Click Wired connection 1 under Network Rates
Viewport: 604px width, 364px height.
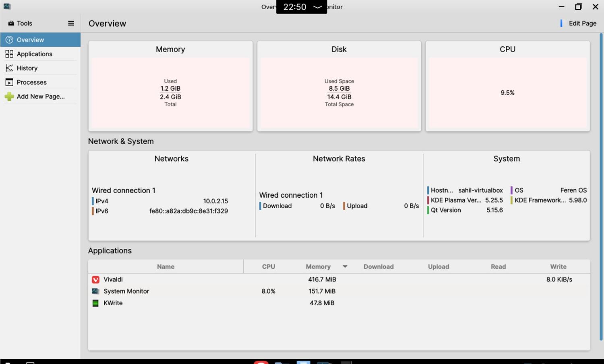point(291,195)
